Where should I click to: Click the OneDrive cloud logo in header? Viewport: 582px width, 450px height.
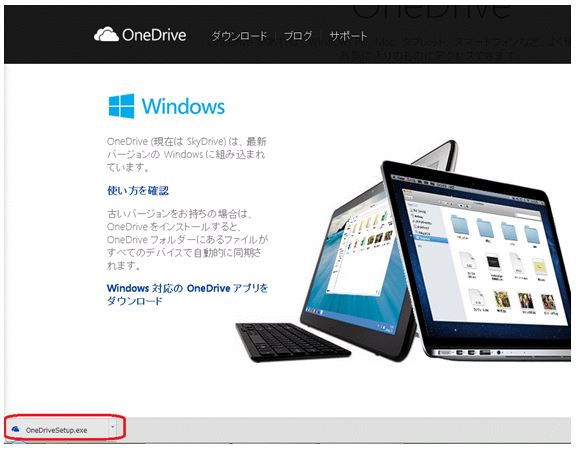(x=106, y=34)
